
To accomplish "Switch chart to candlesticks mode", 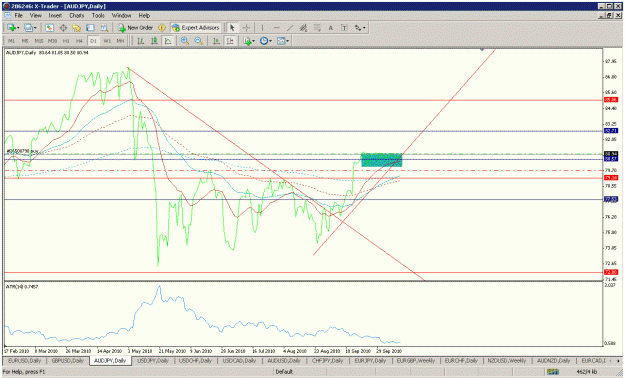I will click(154, 41).
